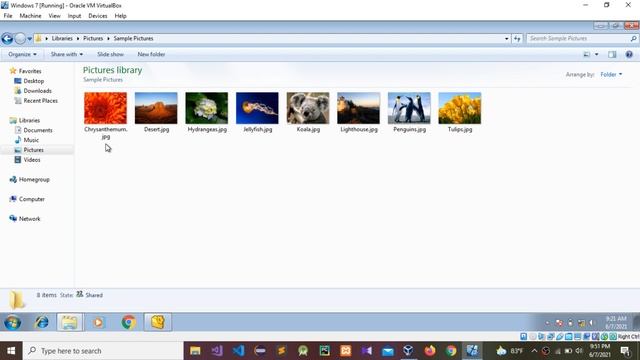The height and width of the screenshot is (360, 640).
Task: Click the Type here to search box
Action: coord(103,351)
